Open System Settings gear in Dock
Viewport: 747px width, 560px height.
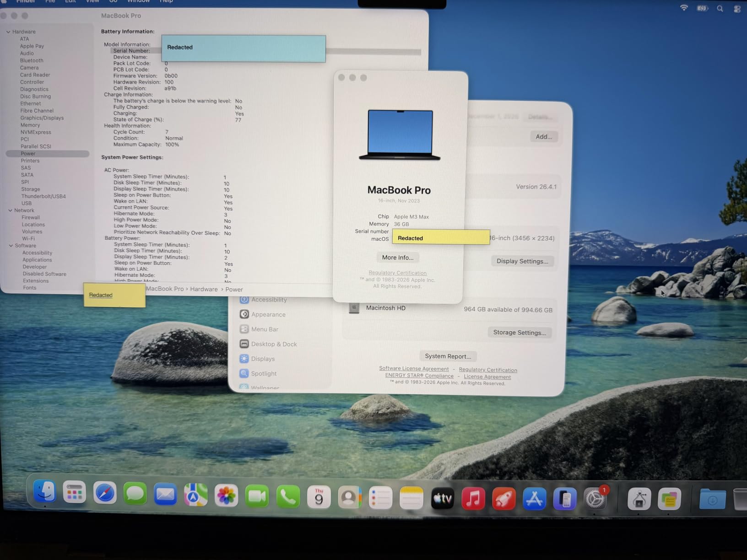[x=595, y=498]
